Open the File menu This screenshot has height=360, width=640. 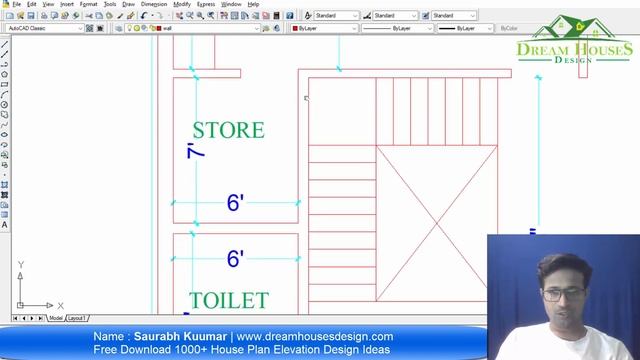coord(17,4)
